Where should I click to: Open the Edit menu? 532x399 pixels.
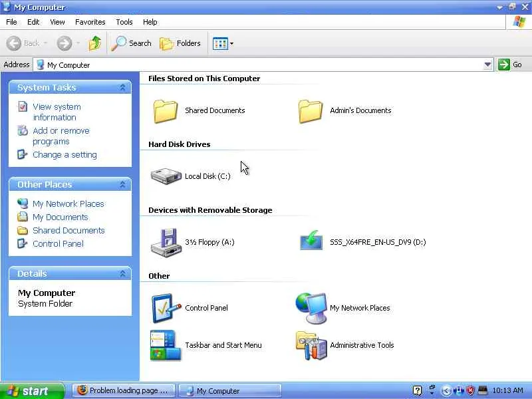click(x=33, y=22)
